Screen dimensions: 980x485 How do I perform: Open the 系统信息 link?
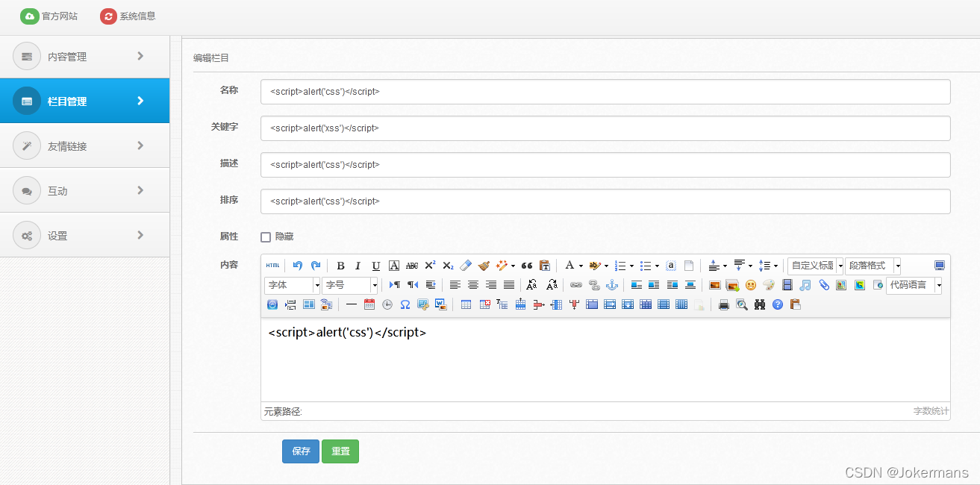click(128, 16)
